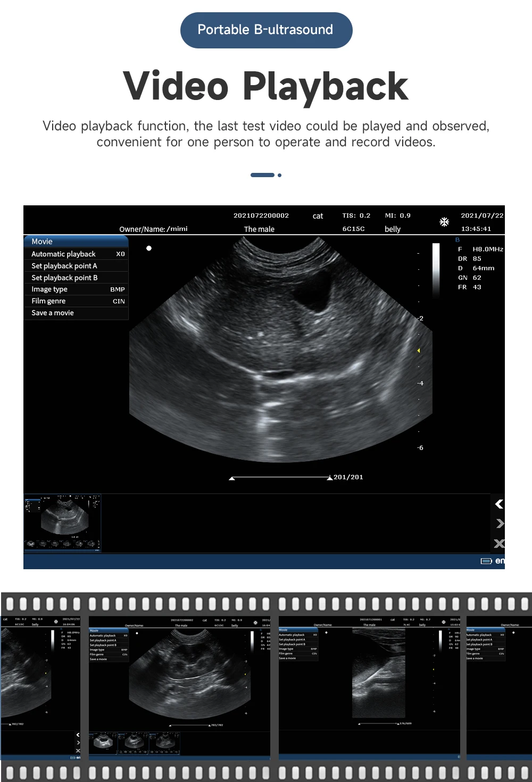Click the battery status icon
The height and width of the screenshot is (782, 532).
point(486,561)
